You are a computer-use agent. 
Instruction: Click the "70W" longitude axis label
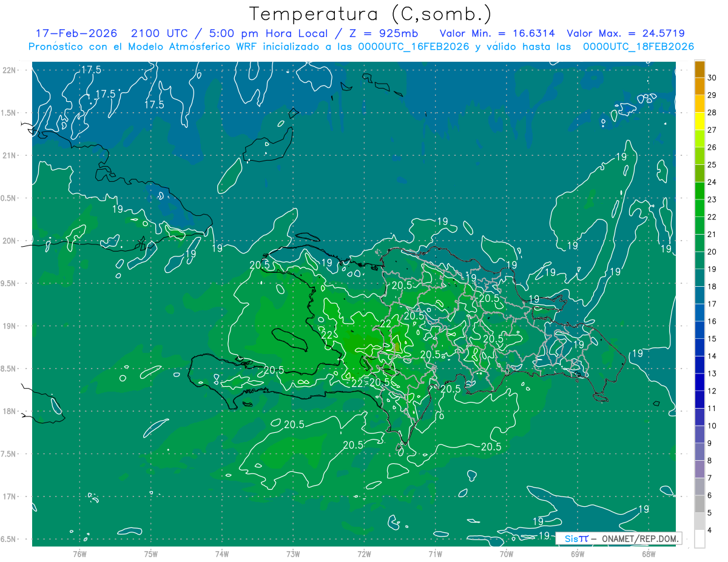point(506,553)
